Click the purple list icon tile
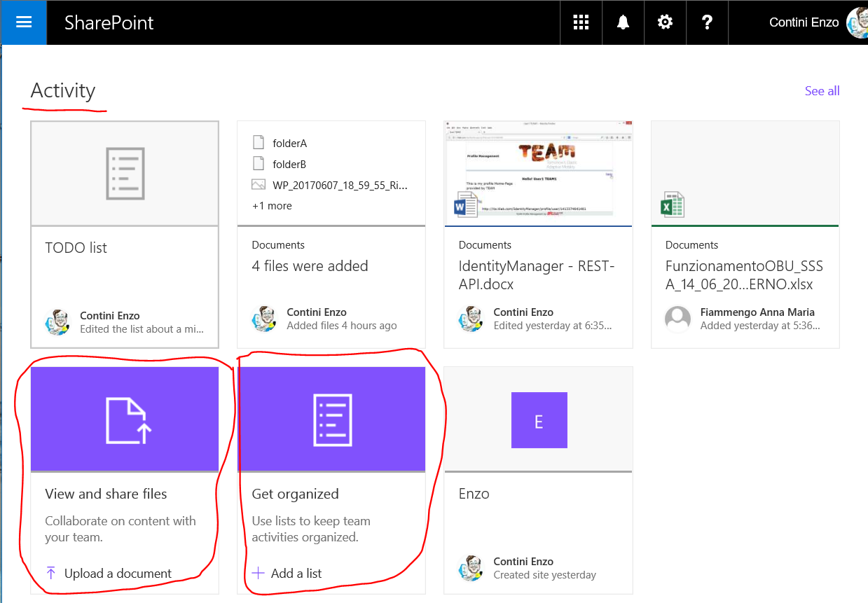This screenshot has width=868, height=603. point(331,420)
